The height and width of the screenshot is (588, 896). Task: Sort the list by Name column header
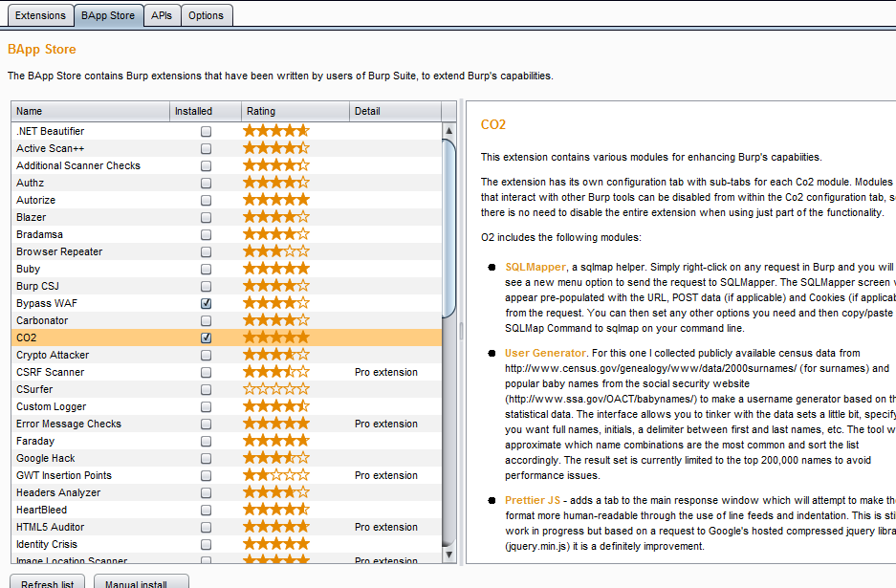[x=90, y=112]
